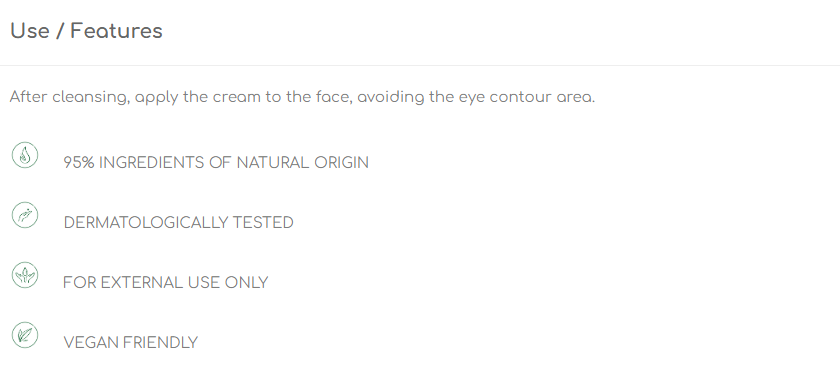Screen dimensions: 840x381
Task: Click the words "After cleansing" in the instructions
Action: click(70, 98)
